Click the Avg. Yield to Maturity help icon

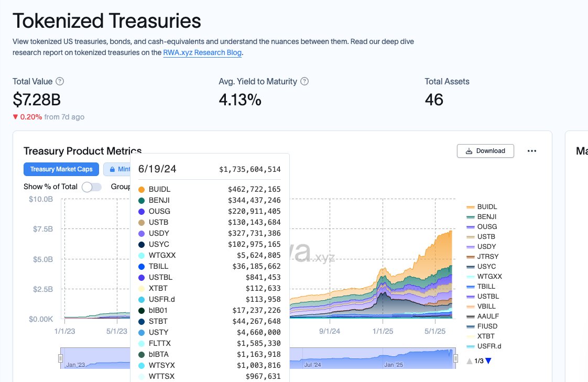pos(304,81)
